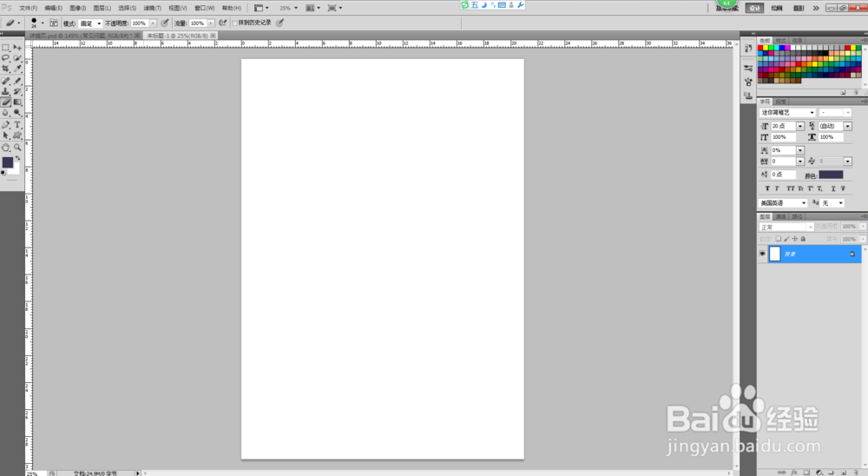868x476 pixels.
Task: Select the Eraser tool in toolbox
Action: point(5,102)
